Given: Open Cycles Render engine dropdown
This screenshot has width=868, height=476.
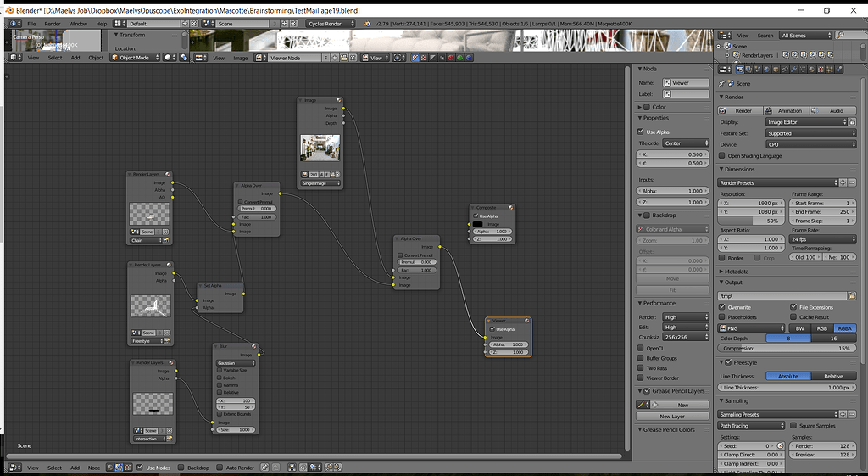Looking at the screenshot, I should 330,24.
